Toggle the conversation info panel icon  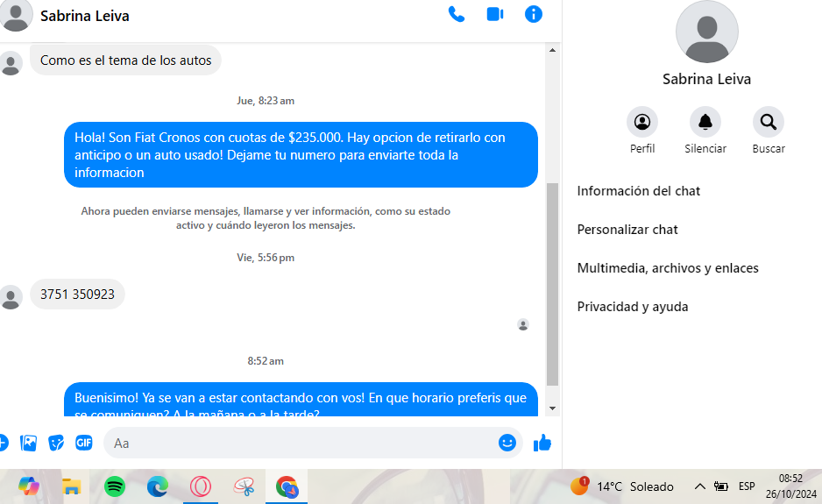(533, 14)
